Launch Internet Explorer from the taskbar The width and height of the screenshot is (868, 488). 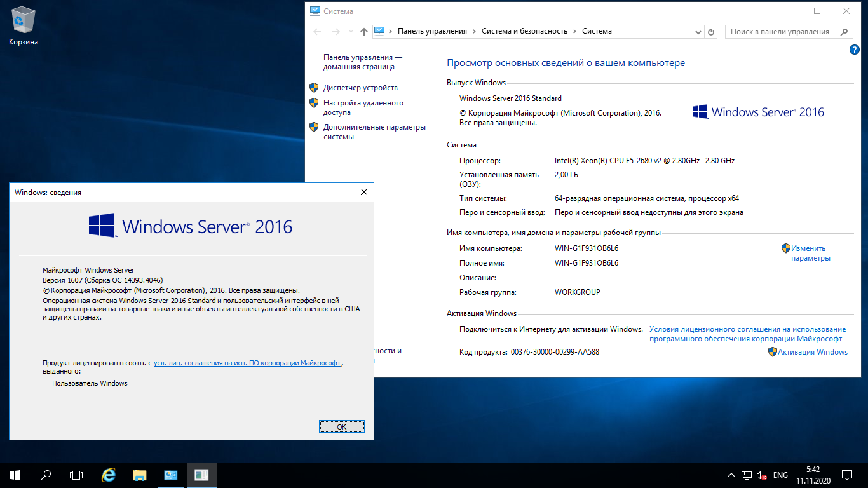(x=109, y=475)
